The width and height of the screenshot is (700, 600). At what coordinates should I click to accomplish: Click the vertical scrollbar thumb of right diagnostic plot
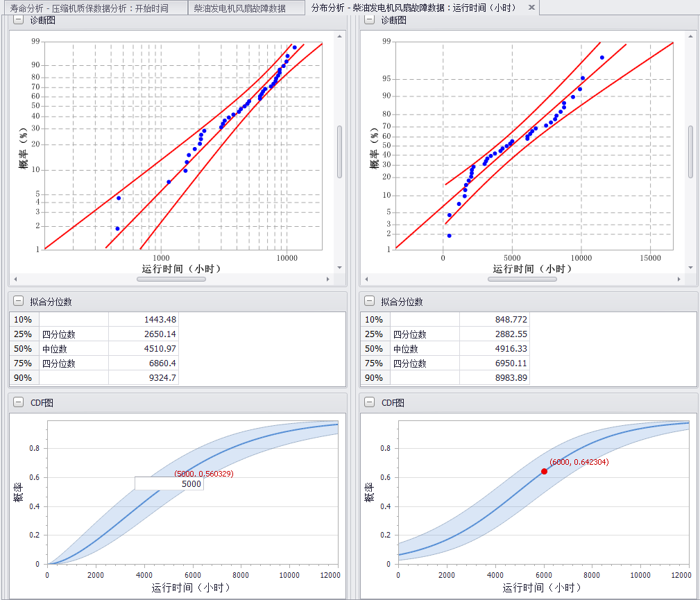click(x=690, y=151)
